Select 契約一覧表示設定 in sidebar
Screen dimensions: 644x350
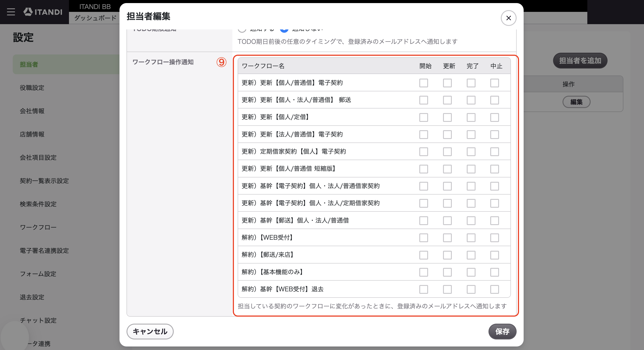pyautogui.click(x=44, y=181)
